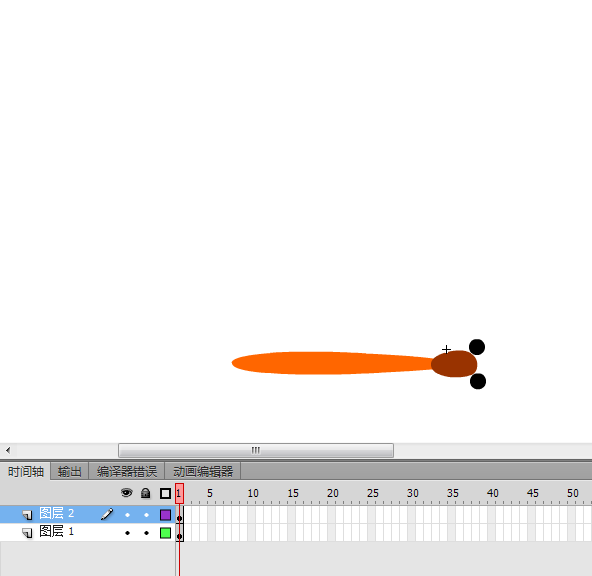This screenshot has width=592, height=576.
Task: Switch to the 时间轴 tab
Action: pos(26,471)
